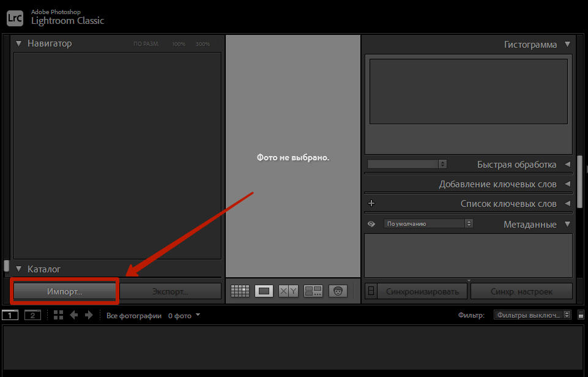Click the filmstrip grid shortcut icon
The image size is (588, 377).
58,315
